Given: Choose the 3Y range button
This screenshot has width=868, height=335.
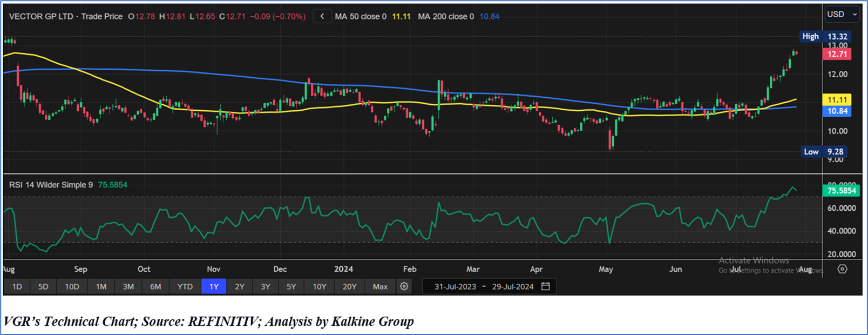Looking at the screenshot, I should click(x=266, y=286).
